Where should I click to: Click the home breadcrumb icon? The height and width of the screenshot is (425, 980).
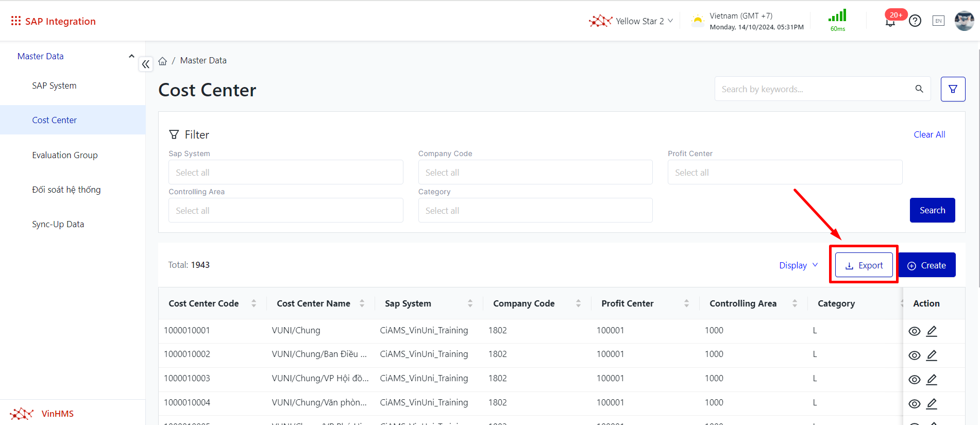(x=163, y=61)
